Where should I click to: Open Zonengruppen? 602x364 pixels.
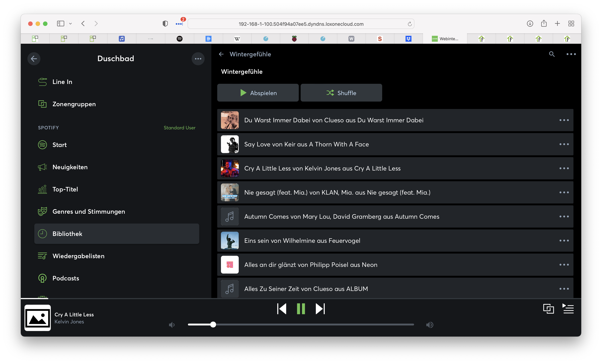(x=117, y=104)
